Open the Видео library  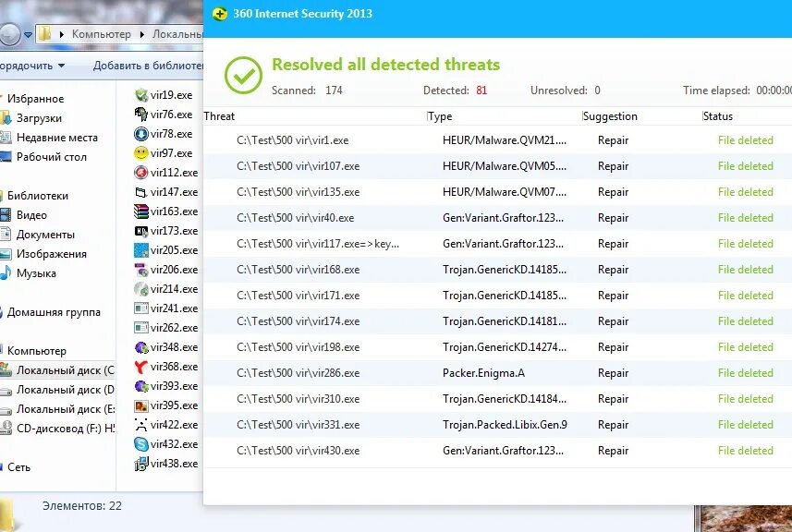pos(31,215)
